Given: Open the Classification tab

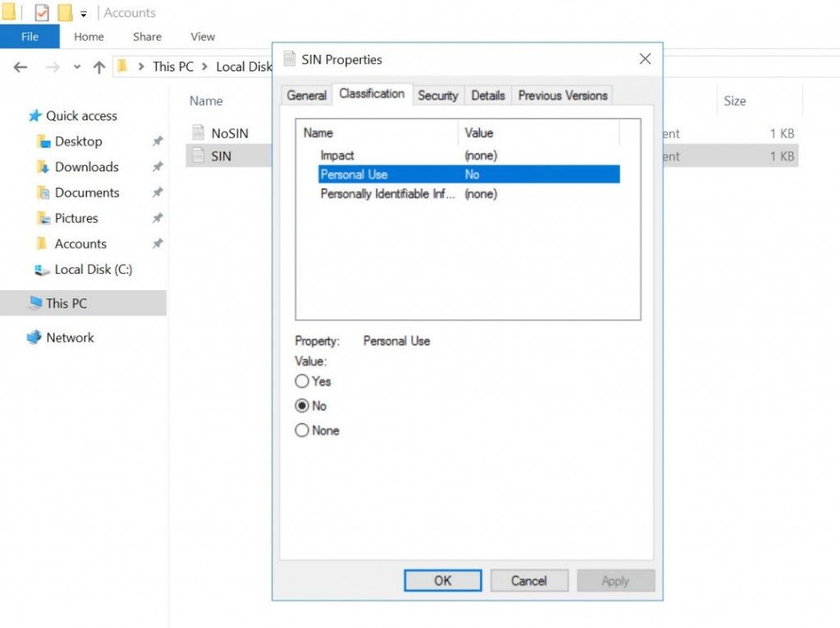Looking at the screenshot, I should [x=372, y=93].
